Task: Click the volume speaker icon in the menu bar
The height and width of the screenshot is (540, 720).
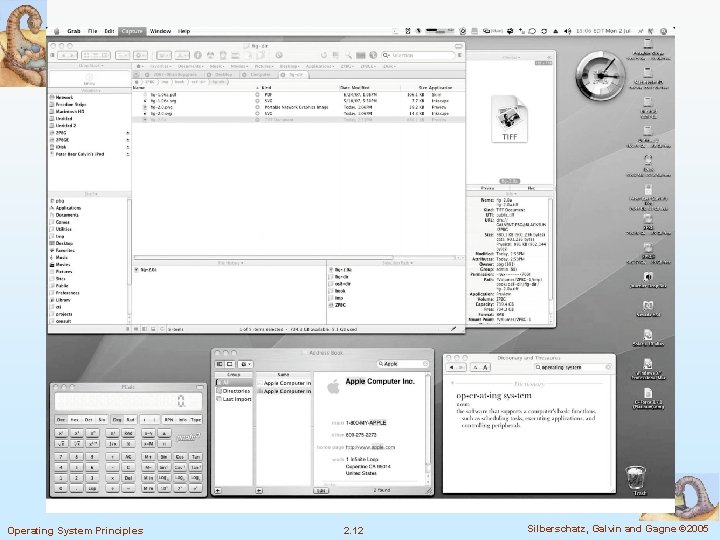Action: pyautogui.click(x=568, y=31)
